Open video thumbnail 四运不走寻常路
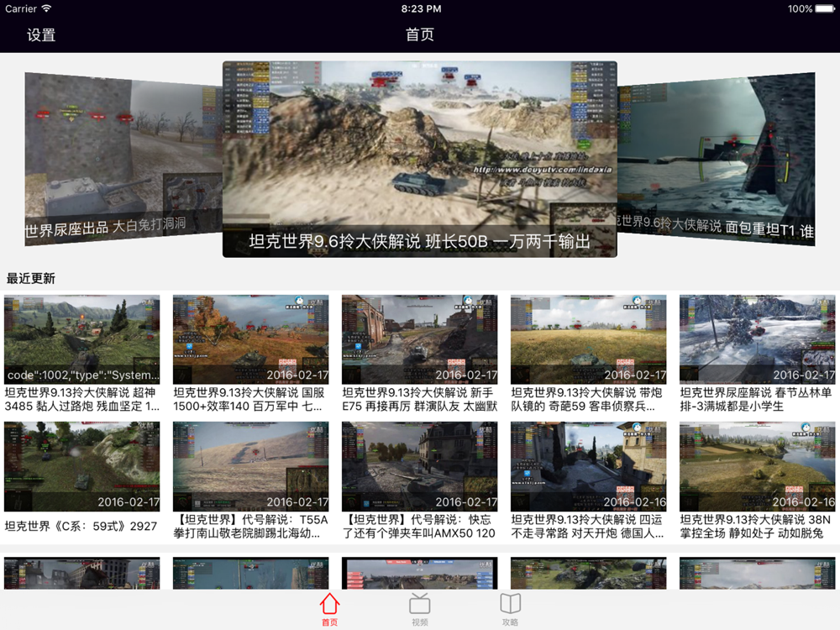This screenshot has height=630, width=840. click(x=589, y=466)
